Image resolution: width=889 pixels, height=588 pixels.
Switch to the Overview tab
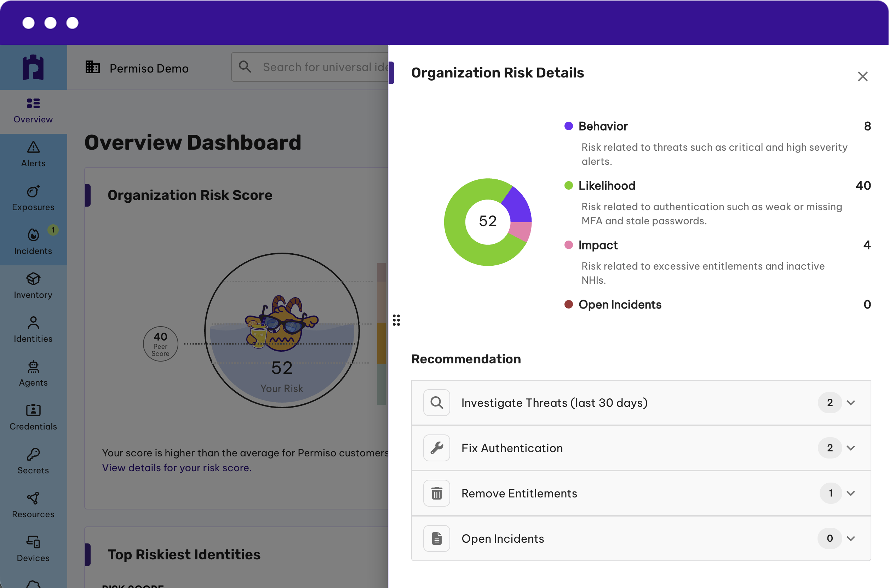(x=33, y=111)
